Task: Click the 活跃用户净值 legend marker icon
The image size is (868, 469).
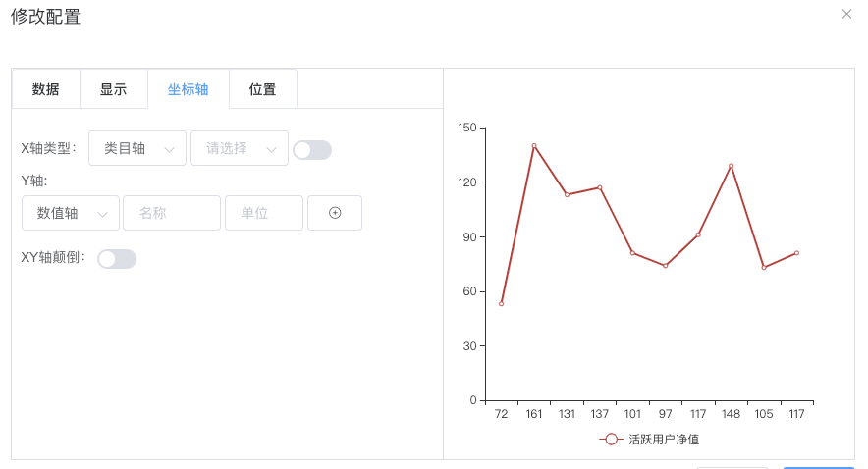Action: (x=611, y=440)
